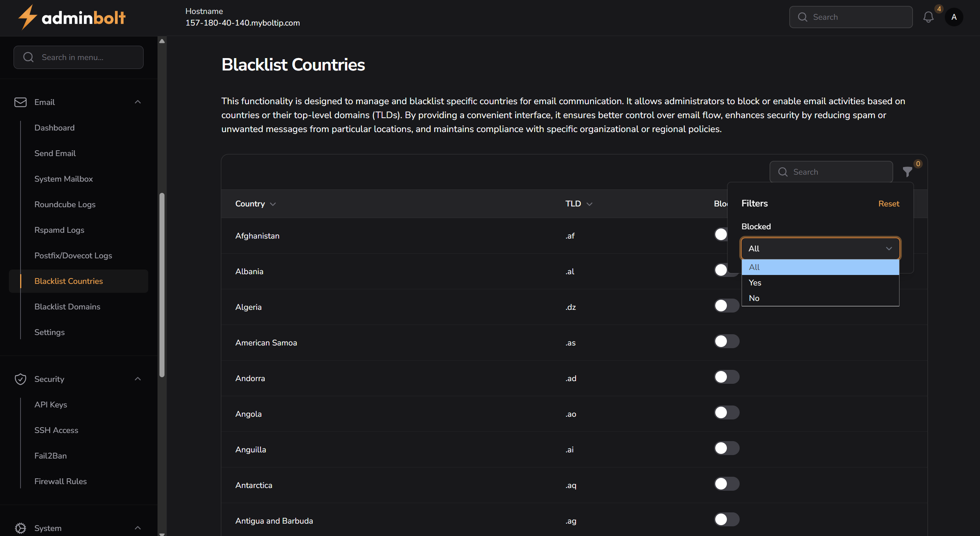980x536 pixels.
Task: Click the search magnifier in top bar
Action: tap(803, 17)
